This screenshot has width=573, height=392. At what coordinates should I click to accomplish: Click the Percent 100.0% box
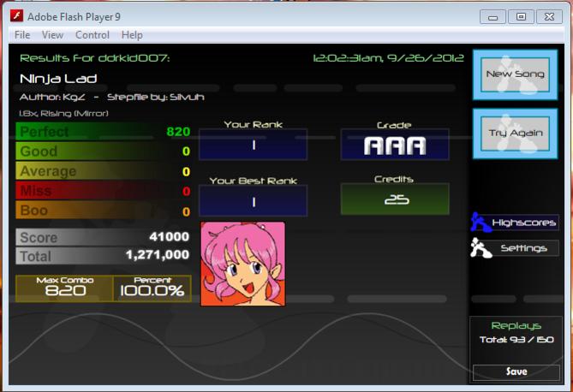152,288
